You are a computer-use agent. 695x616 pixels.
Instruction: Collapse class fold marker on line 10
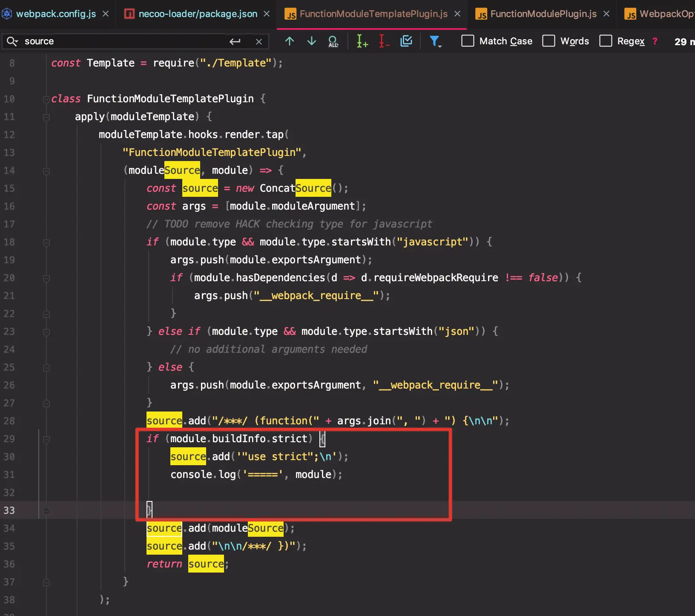[x=46, y=99]
